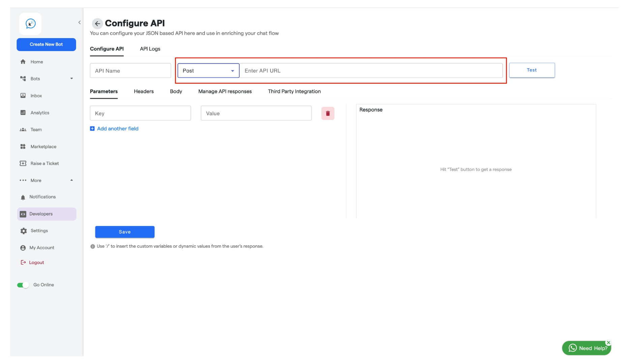This screenshot has width=629, height=364.
Task: Click the Developers code icon
Action: tap(23, 214)
